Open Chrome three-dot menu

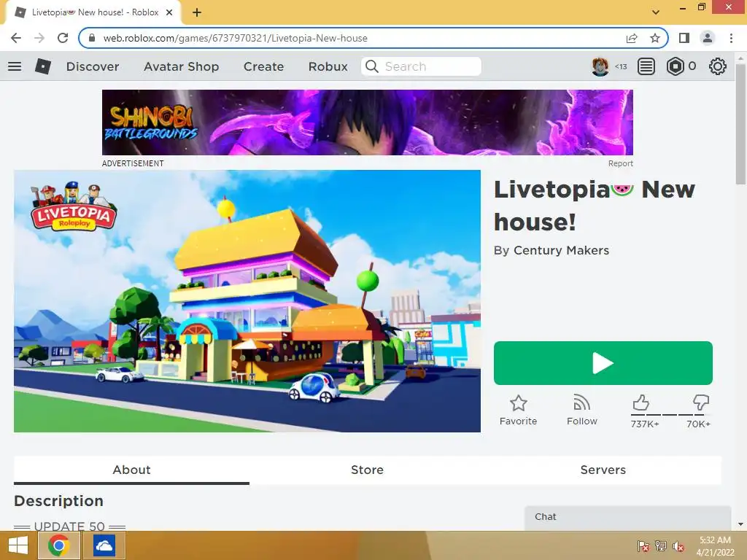tap(731, 38)
